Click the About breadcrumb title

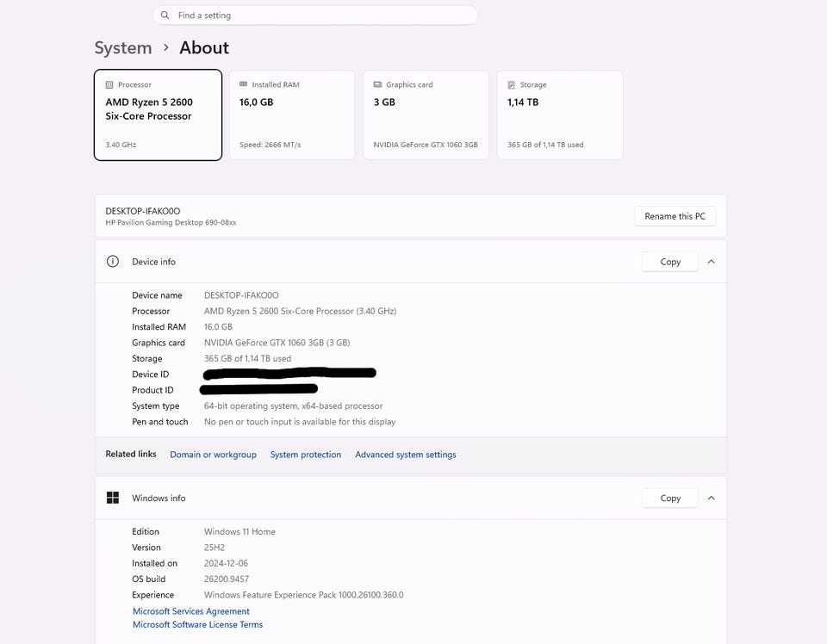coord(204,48)
